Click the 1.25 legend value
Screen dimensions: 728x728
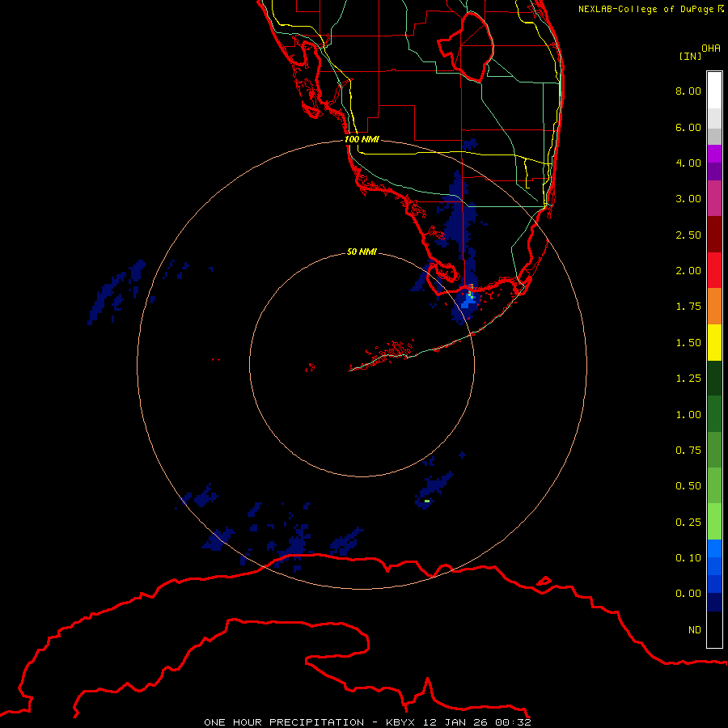[688, 379]
